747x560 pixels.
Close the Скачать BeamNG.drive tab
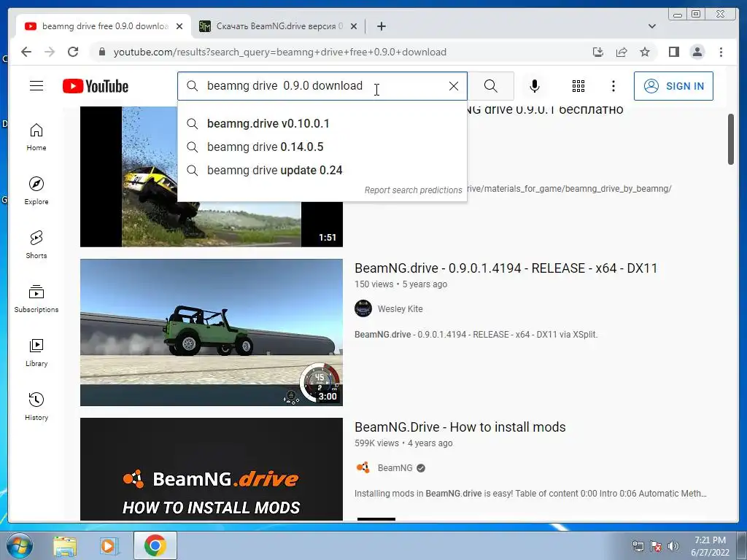tap(354, 27)
